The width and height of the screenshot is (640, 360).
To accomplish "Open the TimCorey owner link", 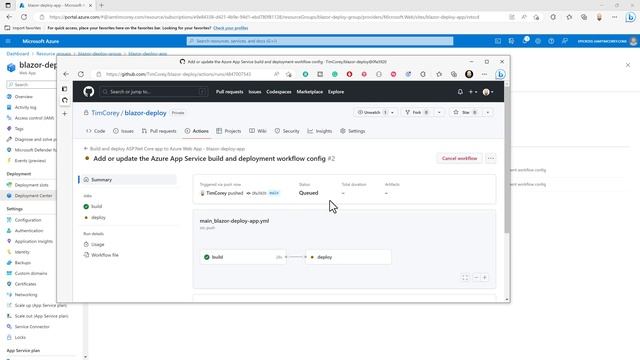I will click(x=105, y=113).
